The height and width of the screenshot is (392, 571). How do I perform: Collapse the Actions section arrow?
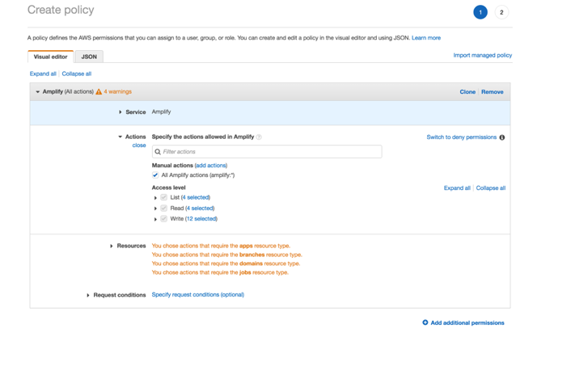pos(121,137)
